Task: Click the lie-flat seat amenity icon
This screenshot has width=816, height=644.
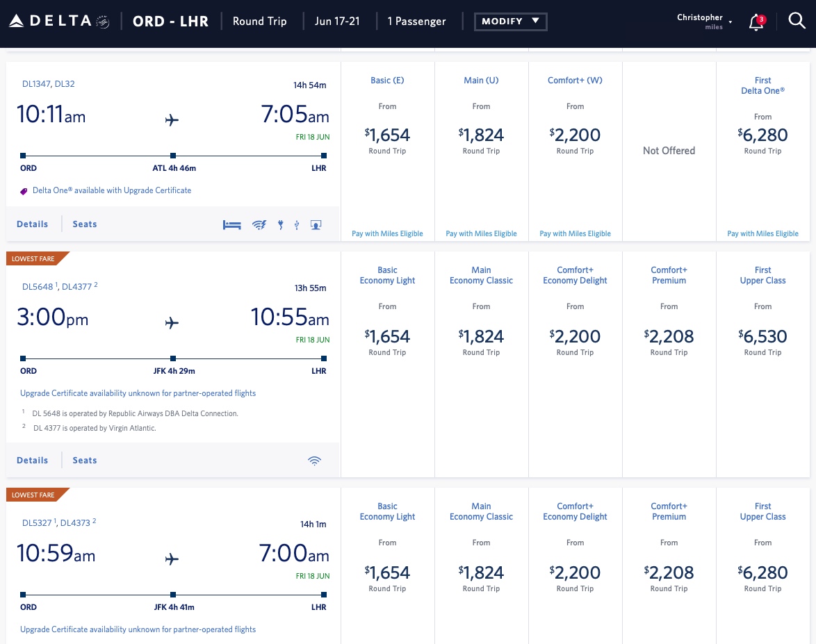Action: coord(232,224)
